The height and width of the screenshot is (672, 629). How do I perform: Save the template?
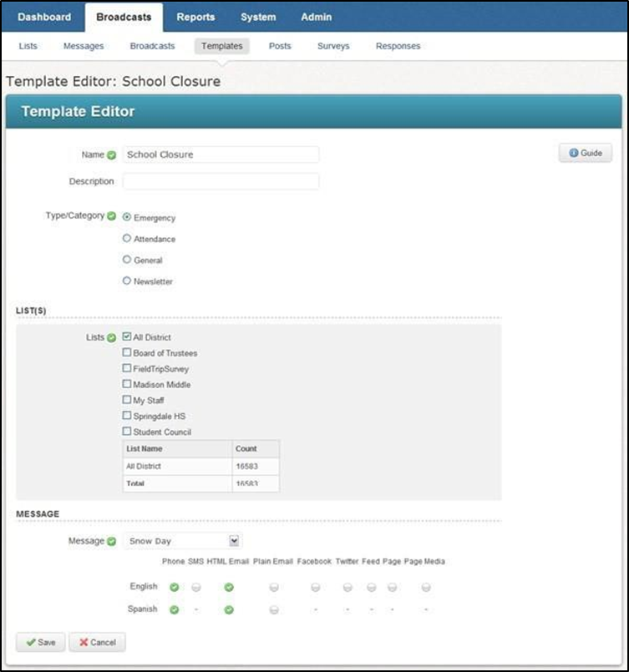tap(40, 642)
